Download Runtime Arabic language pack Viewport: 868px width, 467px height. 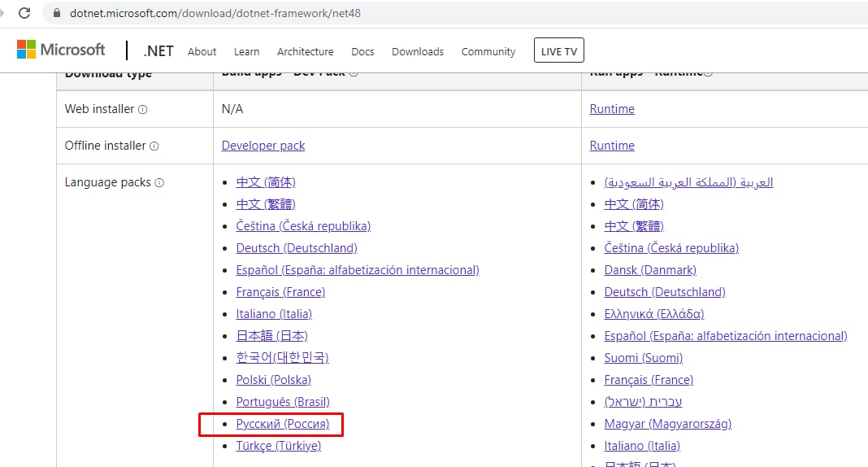[688, 182]
